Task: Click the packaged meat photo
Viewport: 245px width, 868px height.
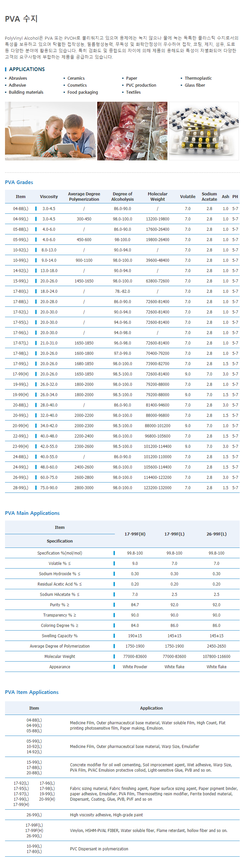Action: 132,131
